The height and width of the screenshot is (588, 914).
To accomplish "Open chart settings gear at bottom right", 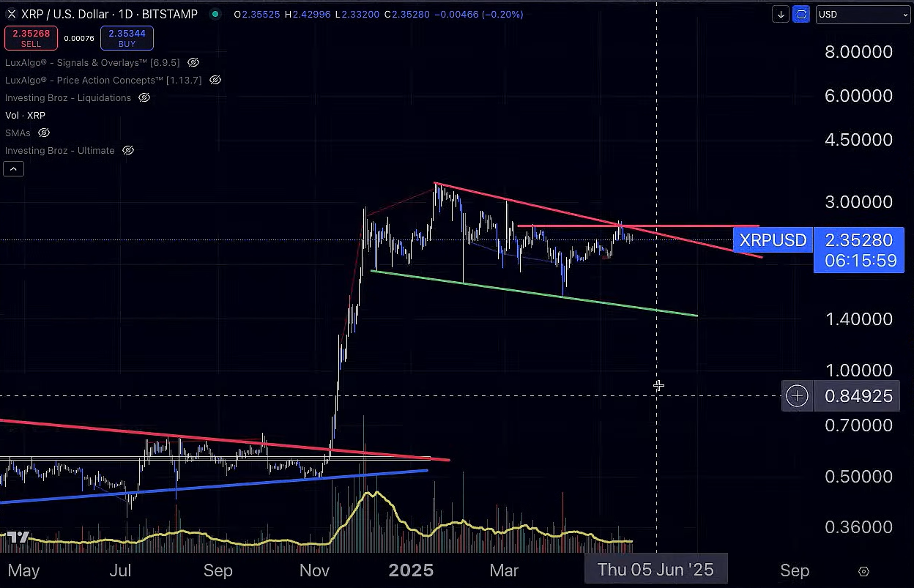I will click(863, 571).
